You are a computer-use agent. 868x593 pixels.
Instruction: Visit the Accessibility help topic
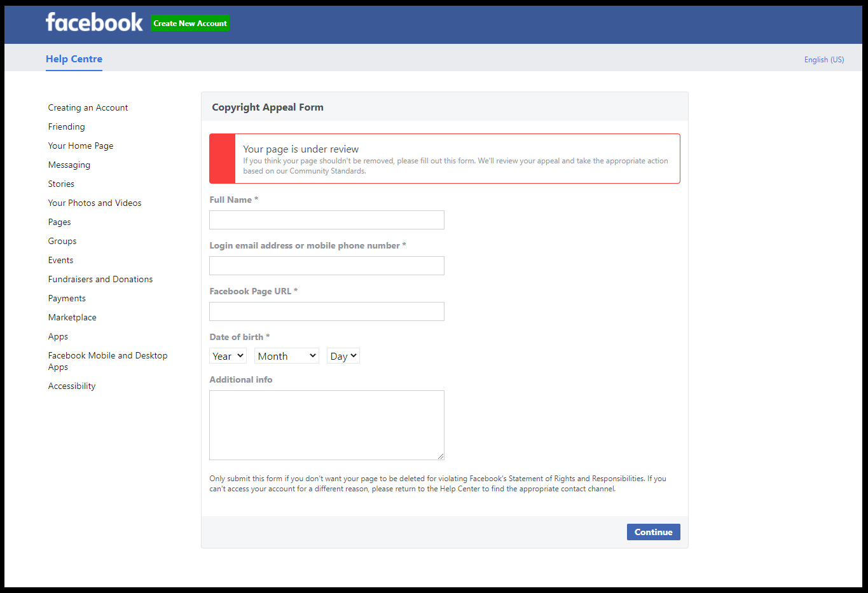(72, 386)
